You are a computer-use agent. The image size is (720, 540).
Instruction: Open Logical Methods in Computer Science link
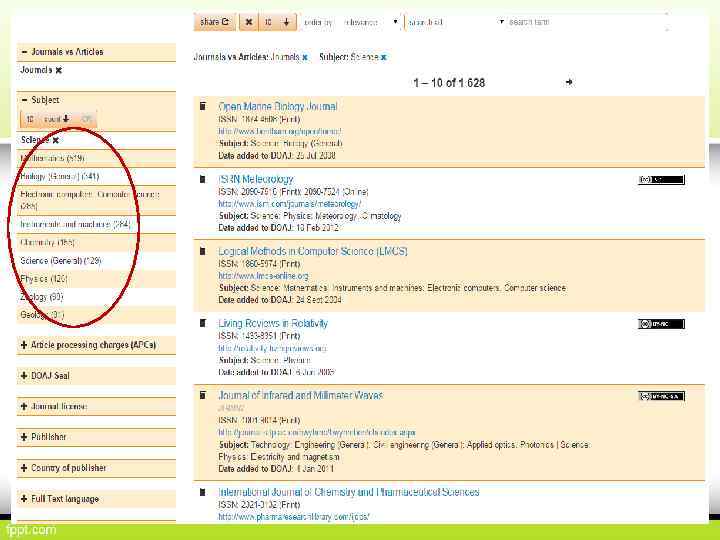coord(313,251)
